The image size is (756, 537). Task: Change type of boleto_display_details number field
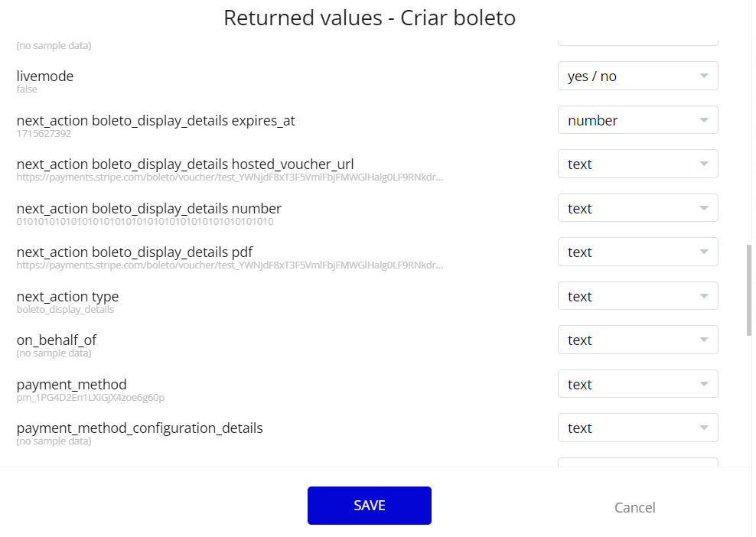(x=637, y=208)
